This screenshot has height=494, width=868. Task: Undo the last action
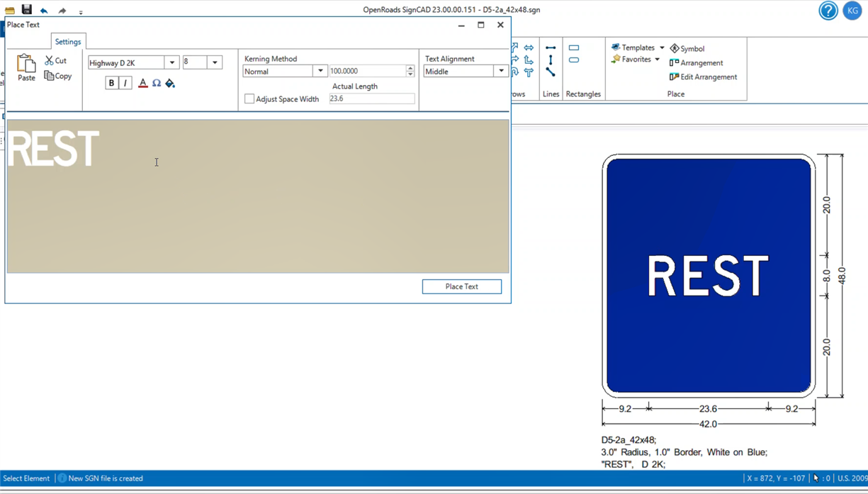tap(44, 11)
